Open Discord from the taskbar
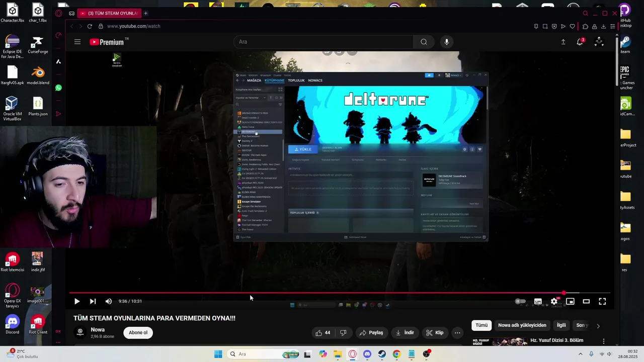The height and width of the screenshot is (362, 644). pyautogui.click(x=367, y=354)
